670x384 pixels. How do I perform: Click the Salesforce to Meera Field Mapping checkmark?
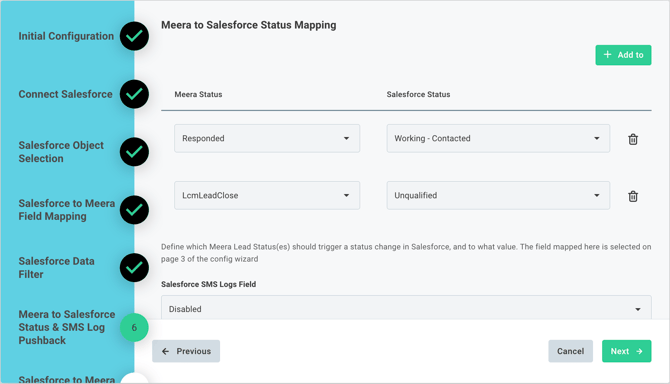click(x=134, y=210)
